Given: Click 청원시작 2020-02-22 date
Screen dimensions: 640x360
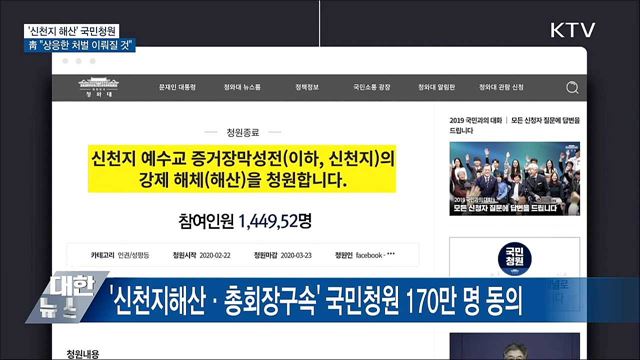Looking at the screenshot, I should point(201,255).
